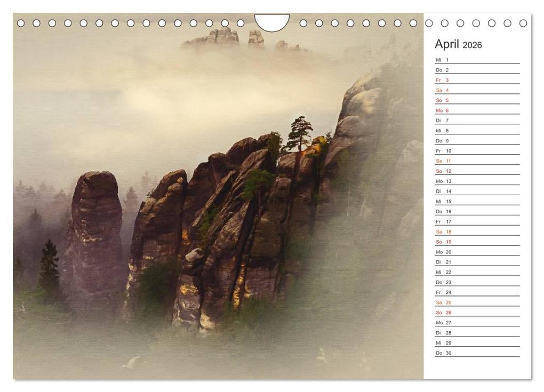Select the date row Di 7
544x392 pixels.
441,121
